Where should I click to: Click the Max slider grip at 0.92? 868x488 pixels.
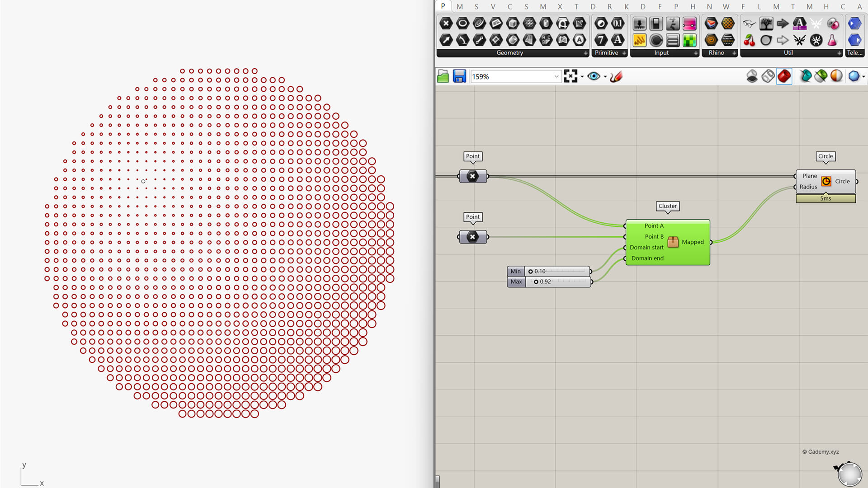(536, 282)
